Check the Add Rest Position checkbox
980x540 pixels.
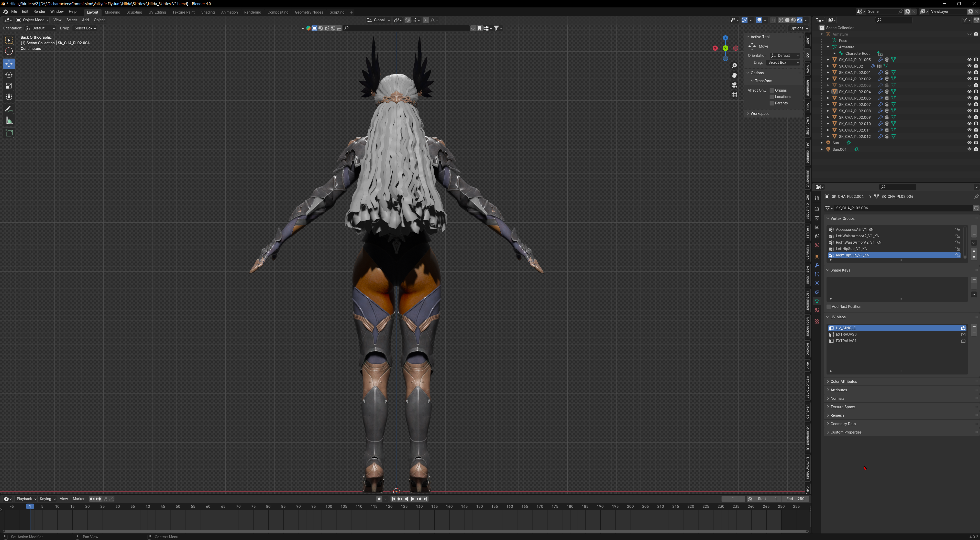pos(829,307)
